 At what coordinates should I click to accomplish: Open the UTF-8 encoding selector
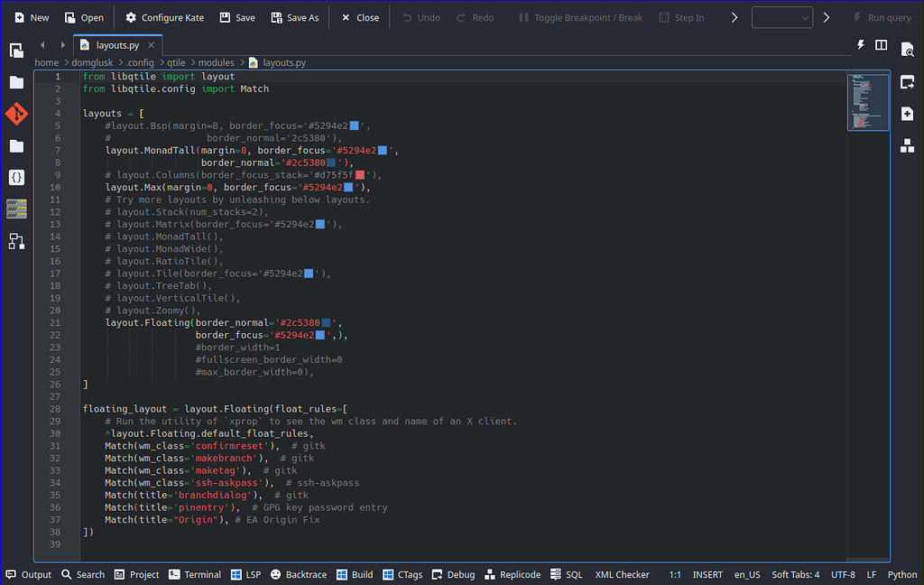(843, 574)
